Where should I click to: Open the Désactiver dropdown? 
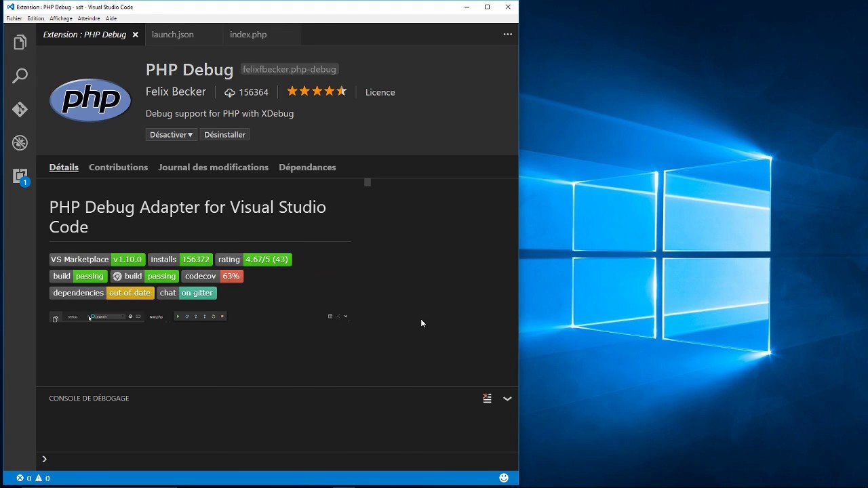pos(172,135)
